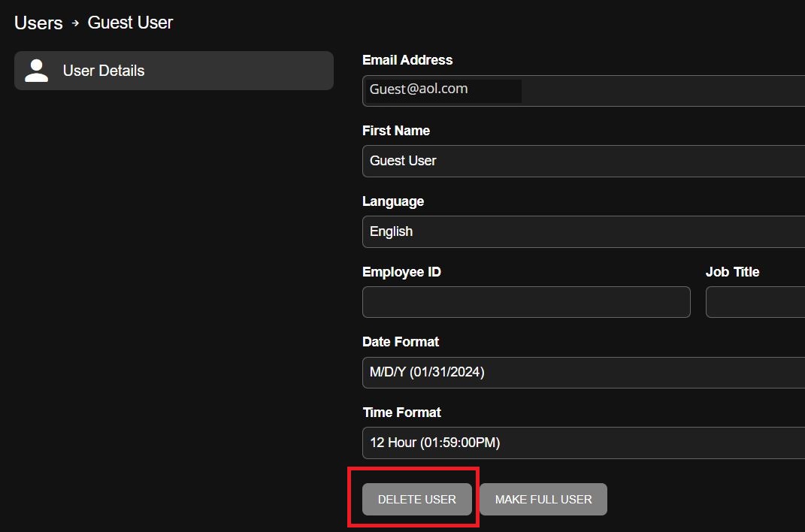The width and height of the screenshot is (805, 532).
Task: Click the Date Format label
Action: [x=401, y=342]
